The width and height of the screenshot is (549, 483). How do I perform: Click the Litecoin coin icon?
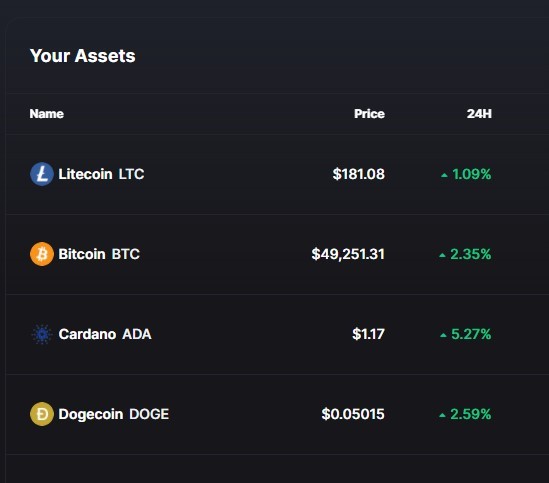click(x=42, y=174)
